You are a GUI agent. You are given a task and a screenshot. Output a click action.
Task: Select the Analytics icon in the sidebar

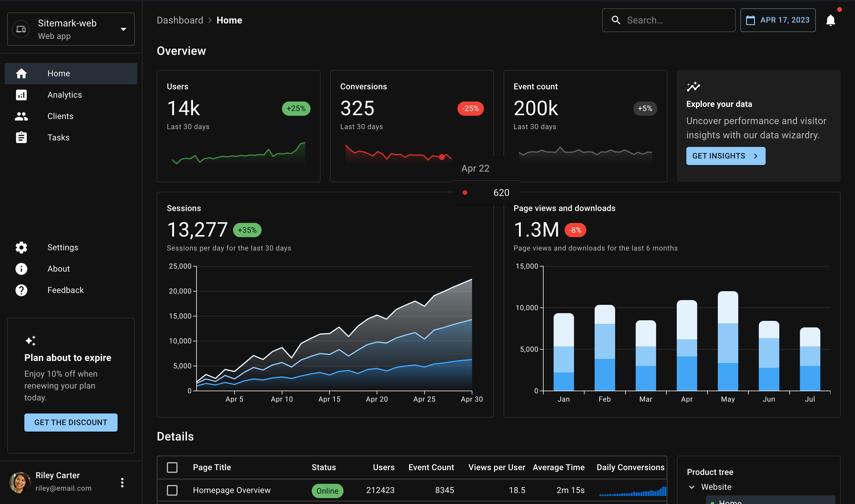tap(21, 95)
